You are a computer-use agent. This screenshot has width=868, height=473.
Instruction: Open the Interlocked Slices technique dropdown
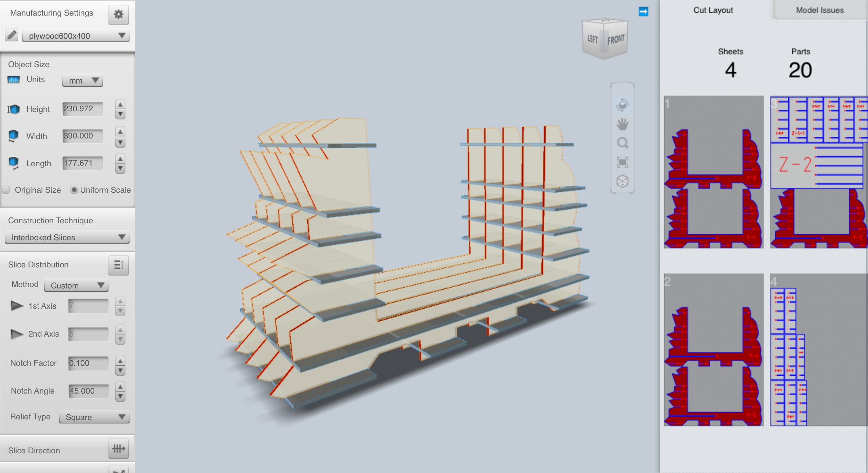point(67,237)
